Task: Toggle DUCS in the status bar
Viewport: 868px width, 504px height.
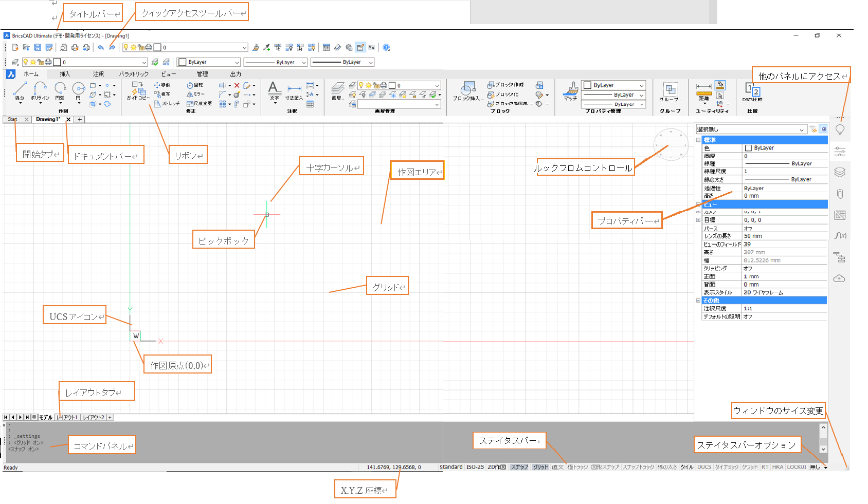Action: 704,467
